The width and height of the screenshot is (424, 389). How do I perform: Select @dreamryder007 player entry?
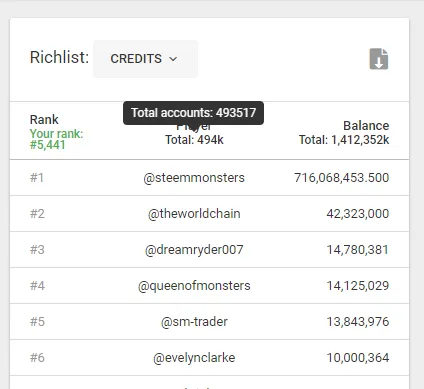(194, 250)
